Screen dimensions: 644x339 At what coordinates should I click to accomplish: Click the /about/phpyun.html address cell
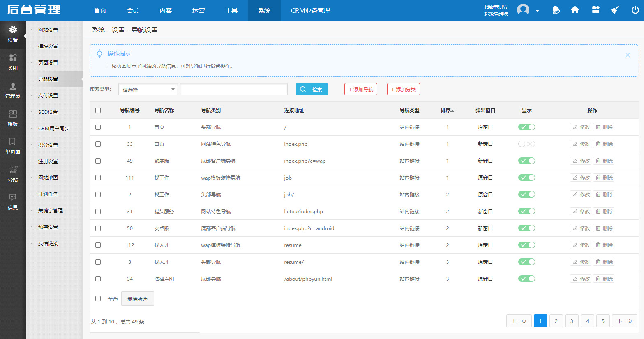(308, 279)
